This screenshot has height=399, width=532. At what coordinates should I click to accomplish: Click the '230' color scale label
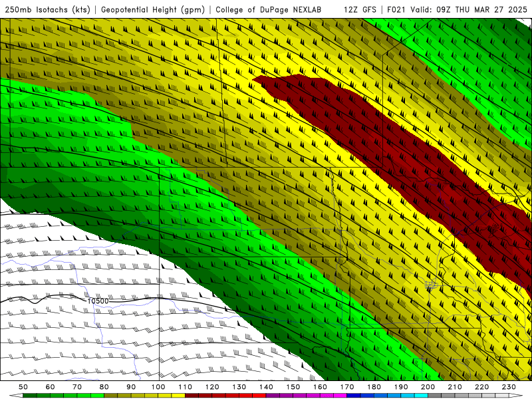coord(509,387)
